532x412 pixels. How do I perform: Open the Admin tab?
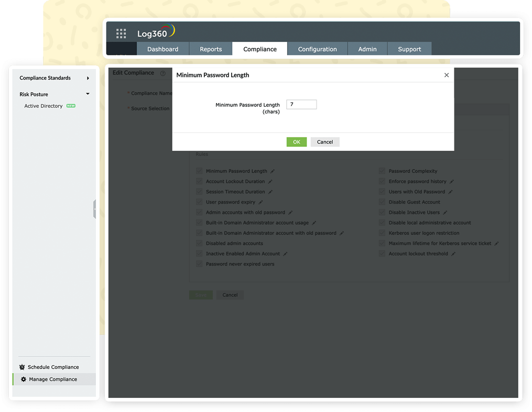[367, 49]
